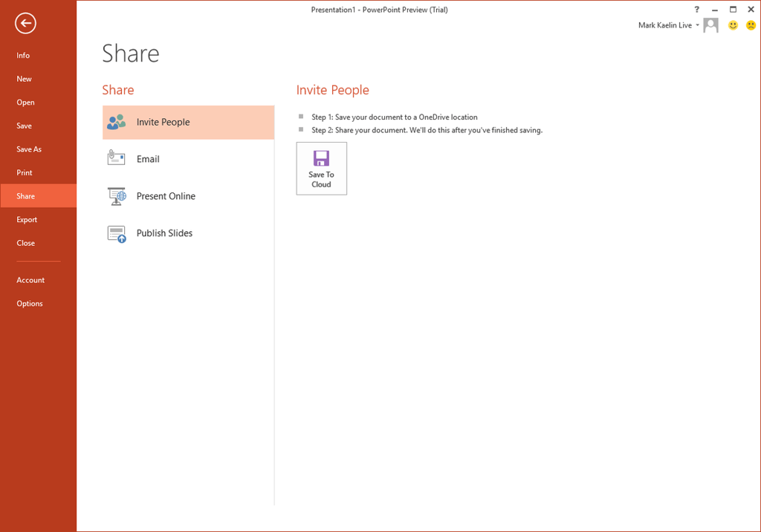Choose Save in the sidebar
761x532 pixels.
[39, 126]
